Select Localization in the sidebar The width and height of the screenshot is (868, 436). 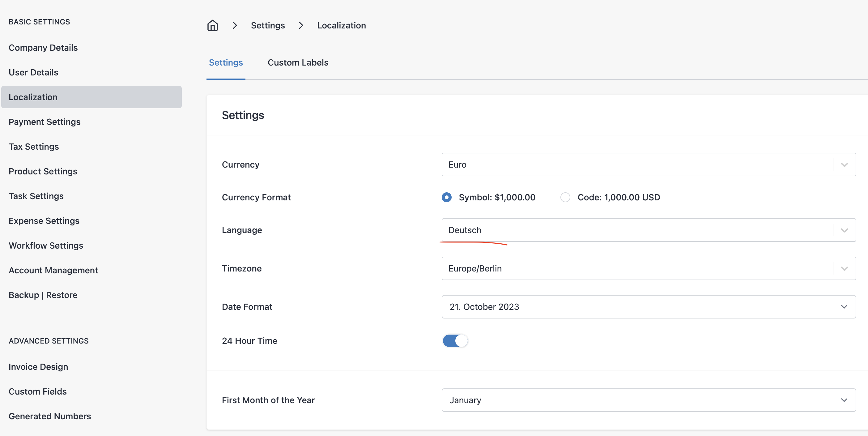(x=91, y=97)
